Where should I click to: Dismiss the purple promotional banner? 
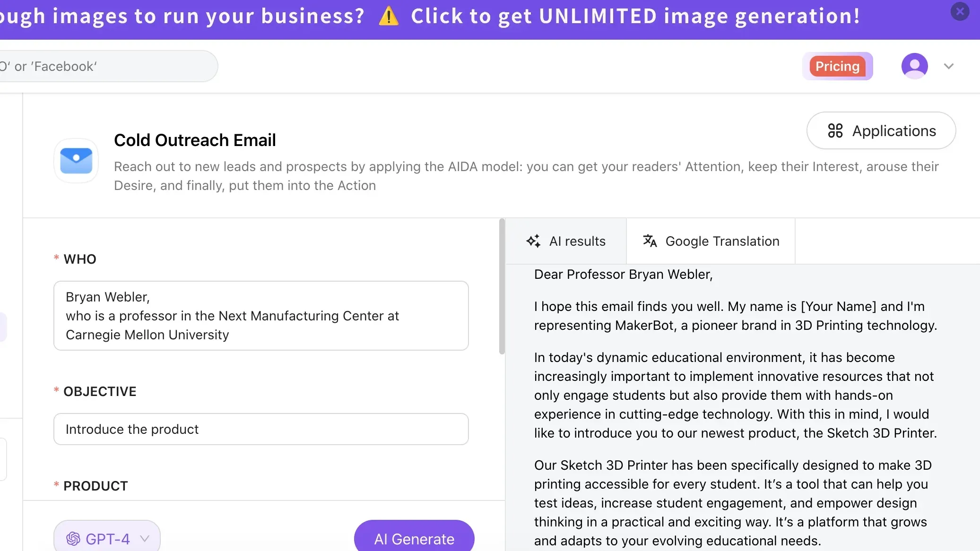(960, 11)
